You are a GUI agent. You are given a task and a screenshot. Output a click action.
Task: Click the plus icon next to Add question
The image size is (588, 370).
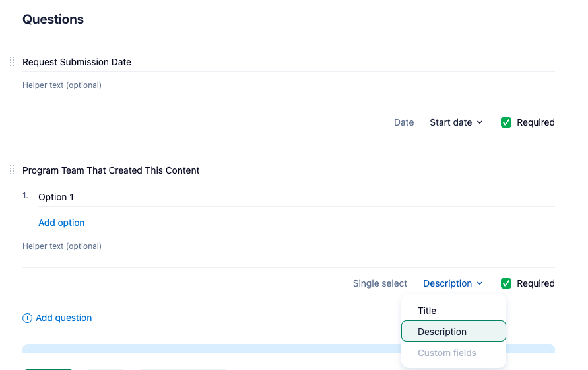pyautogui.click(x=27, y=318)
